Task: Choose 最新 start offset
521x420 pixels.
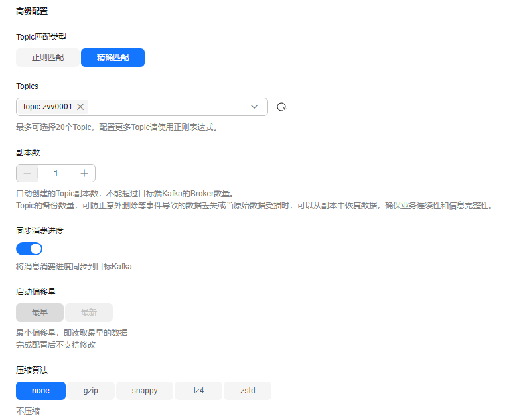Action: tap(89, 313)
